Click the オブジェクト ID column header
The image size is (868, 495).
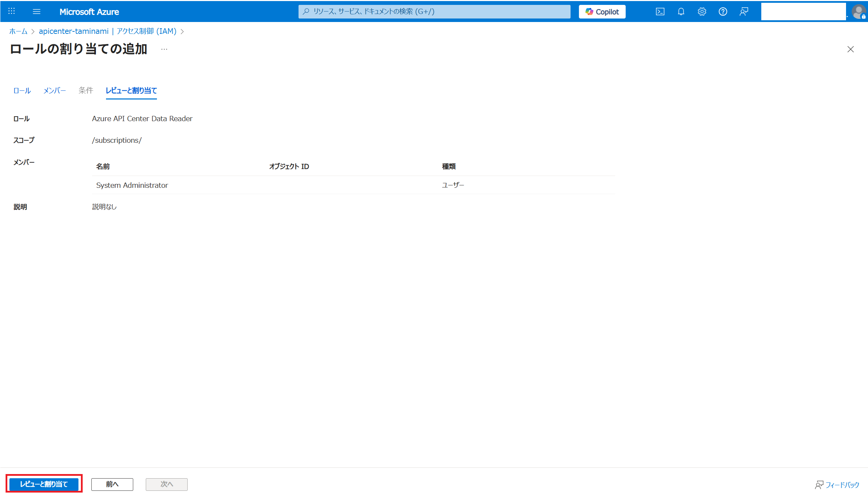[x=289, y=167]
